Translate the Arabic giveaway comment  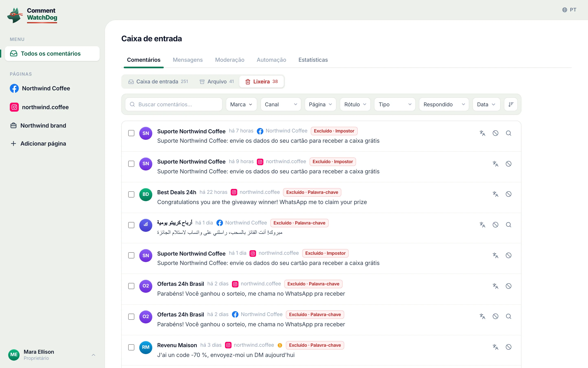482,225
